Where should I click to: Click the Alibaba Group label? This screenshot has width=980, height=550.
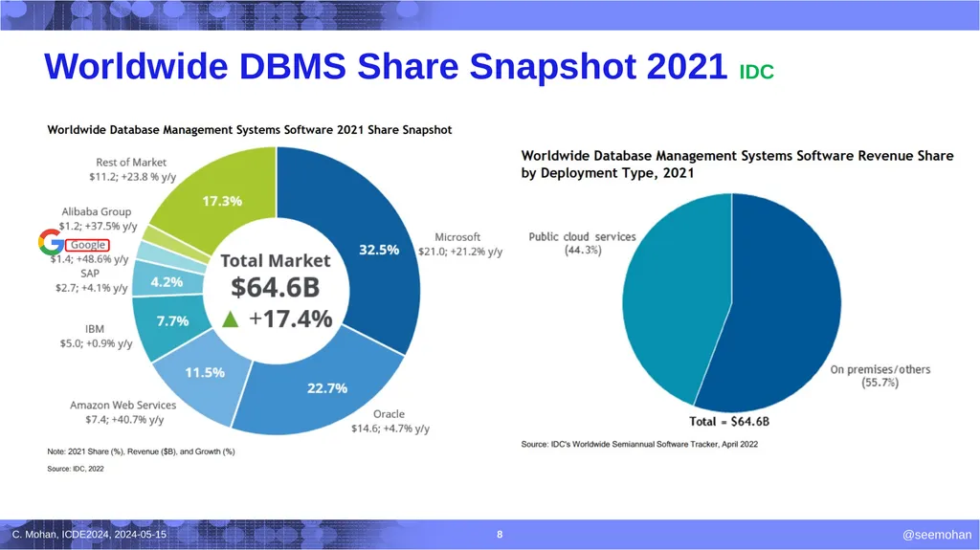coord(97,212)
